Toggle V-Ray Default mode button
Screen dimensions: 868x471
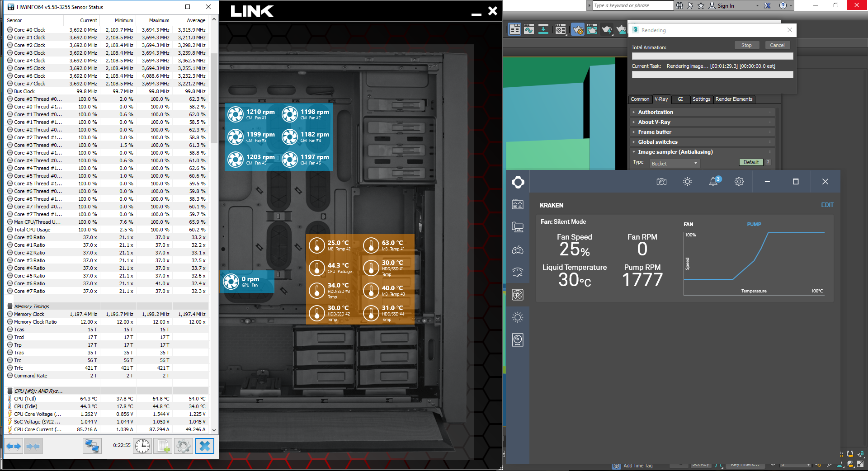click(x=751, y=162)
